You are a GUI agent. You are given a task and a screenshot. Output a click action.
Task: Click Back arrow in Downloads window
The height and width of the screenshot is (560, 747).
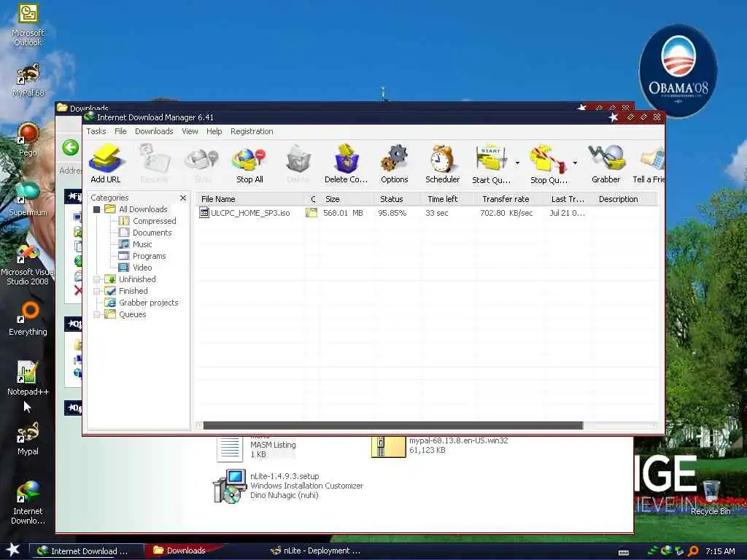[x=71, y=147]
